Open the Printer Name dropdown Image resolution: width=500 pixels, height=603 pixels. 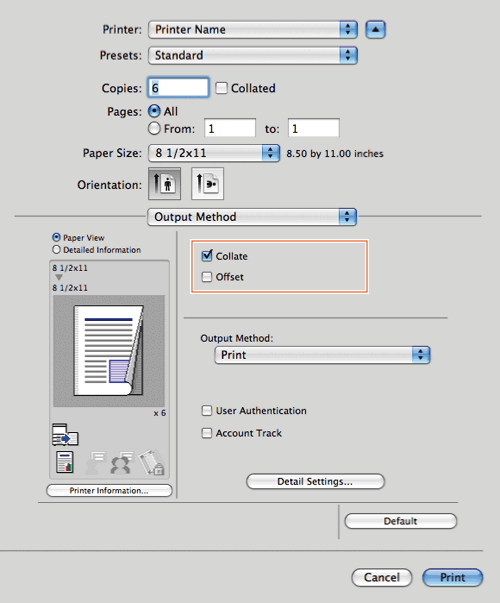point(253,30)
